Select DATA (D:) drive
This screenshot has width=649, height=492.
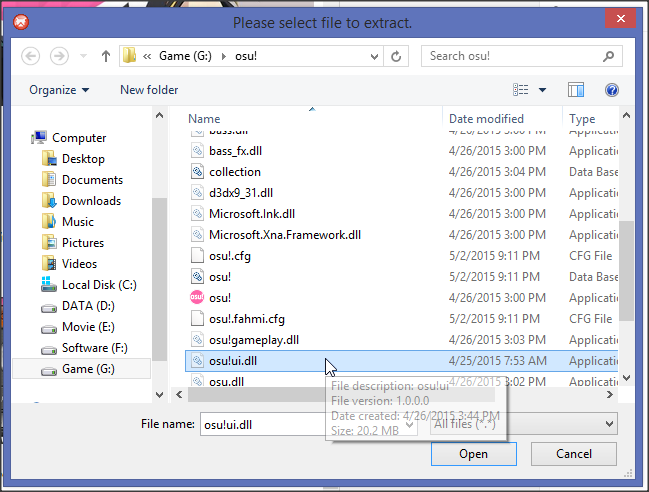[88, 306]
